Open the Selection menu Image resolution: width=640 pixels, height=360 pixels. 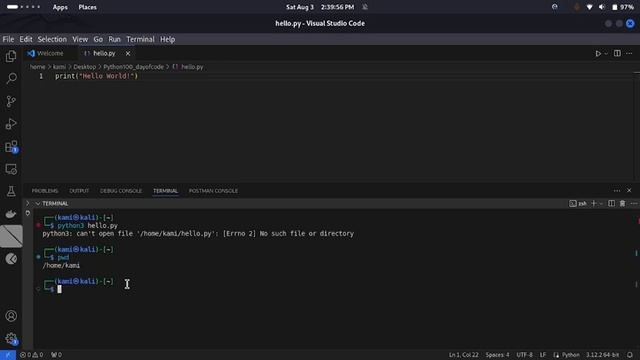pos(52,39)
